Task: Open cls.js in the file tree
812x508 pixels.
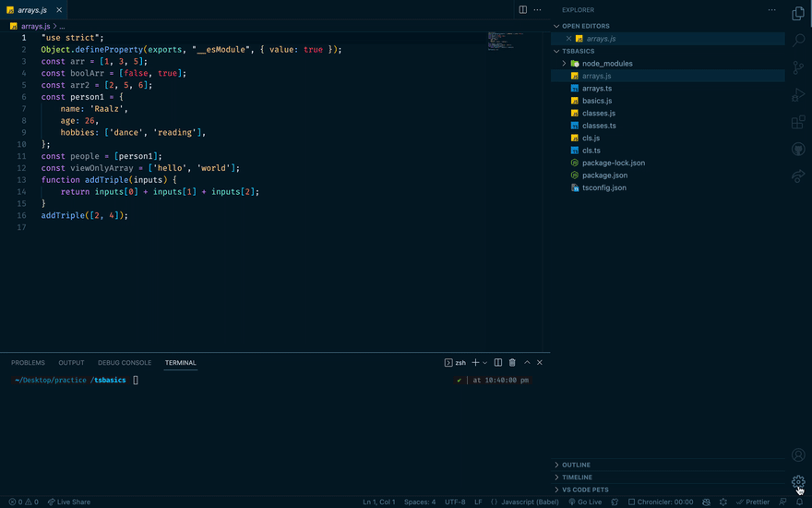Action: tap(668, 138)
